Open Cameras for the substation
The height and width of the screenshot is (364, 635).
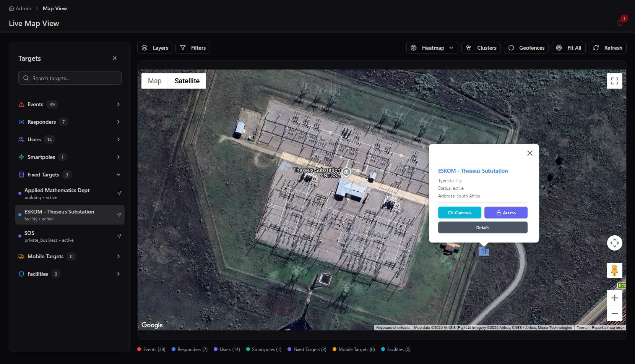tap(460, 213)
